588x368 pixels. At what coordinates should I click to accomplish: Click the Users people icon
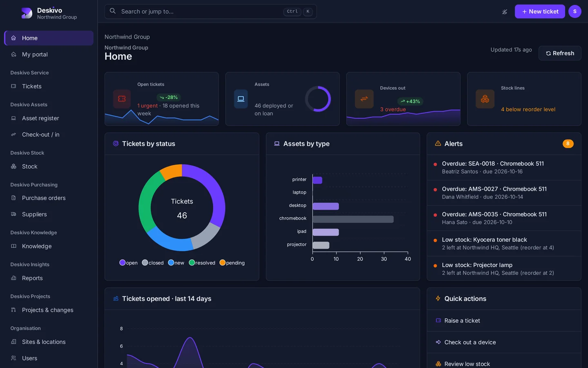click(x=13, y=358)
